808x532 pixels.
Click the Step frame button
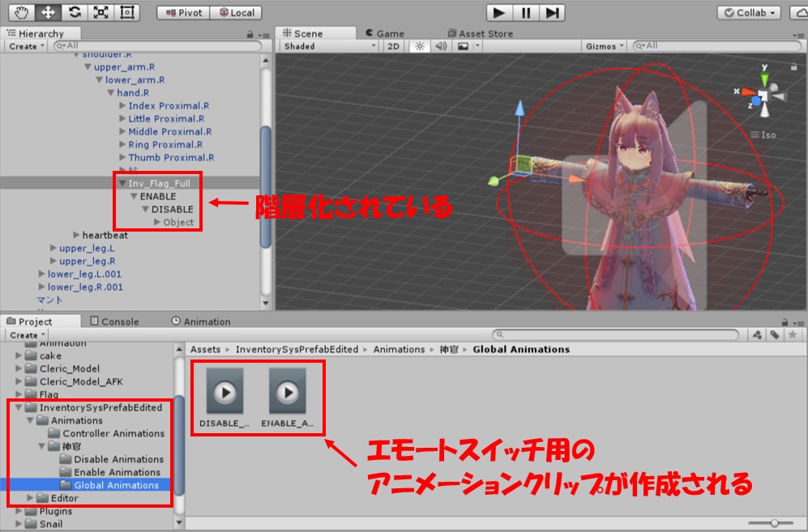553,12
